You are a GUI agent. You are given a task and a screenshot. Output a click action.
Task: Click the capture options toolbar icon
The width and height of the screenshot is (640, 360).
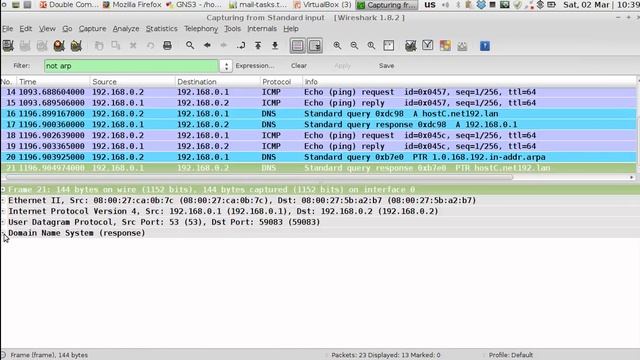coord(25,46)
